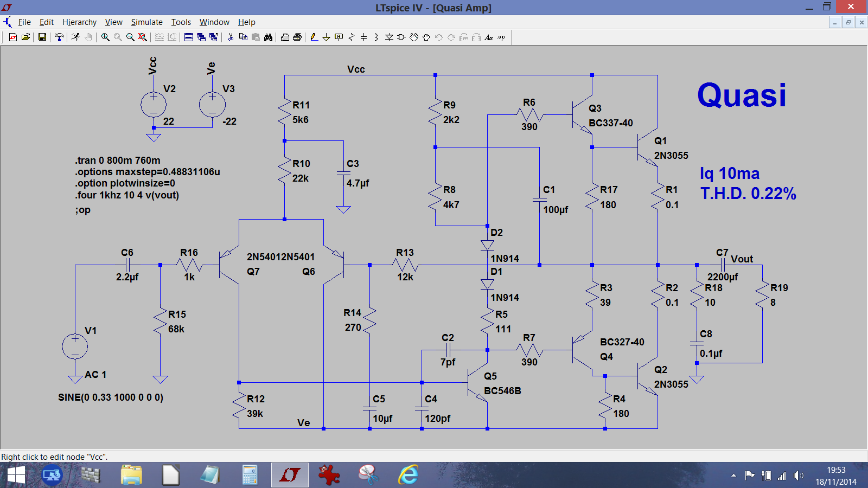Open the Hierarchy menu
Viewport: 868px width, 488px height.
[x=79, y=22]
